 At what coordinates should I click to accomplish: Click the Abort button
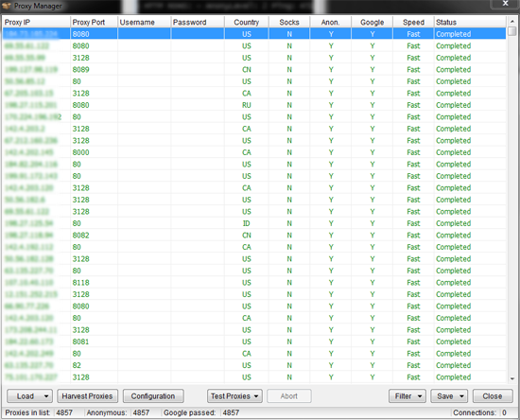pos(289,396)
